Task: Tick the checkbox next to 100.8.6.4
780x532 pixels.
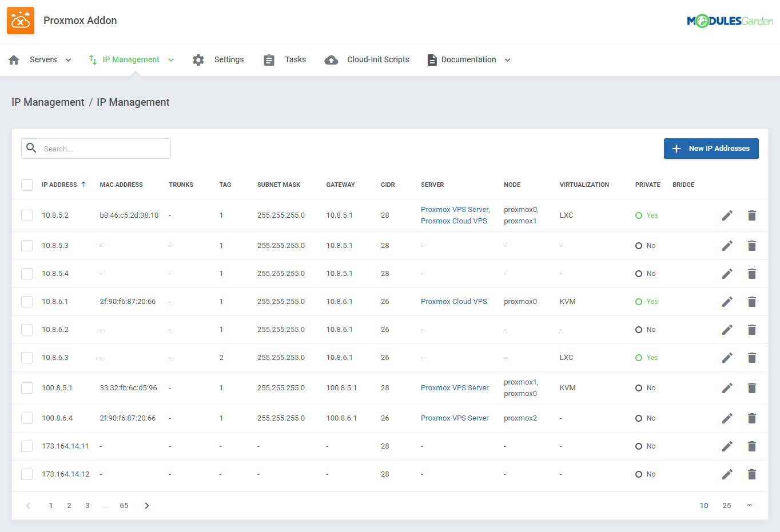Action: (26, 418)
